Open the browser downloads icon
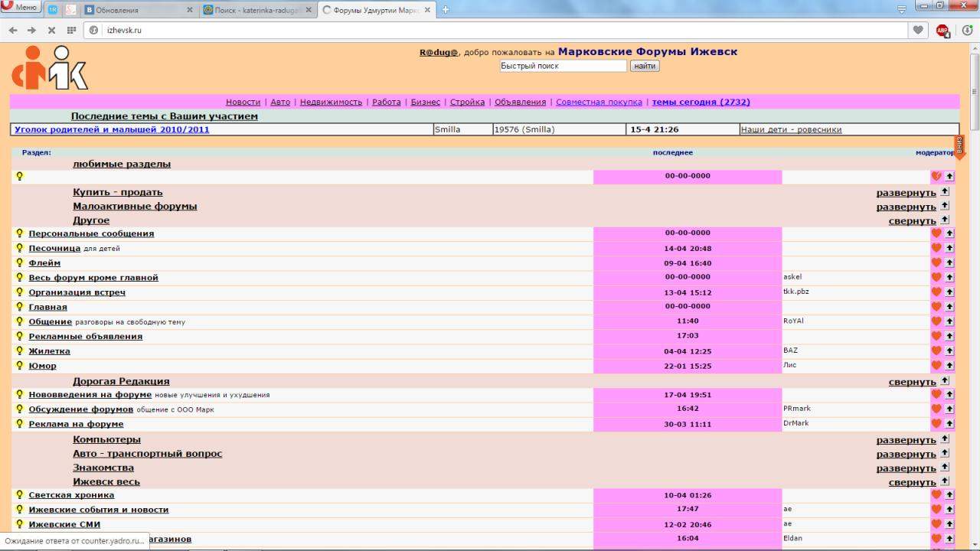980x551 pixels. (x=967, y=31)
